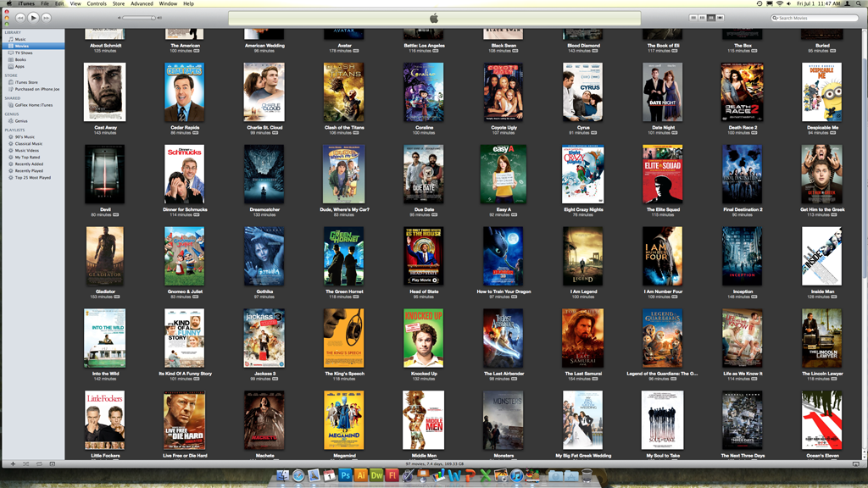
Task: Click the Wi-Fi status icon
Action: 780,3
